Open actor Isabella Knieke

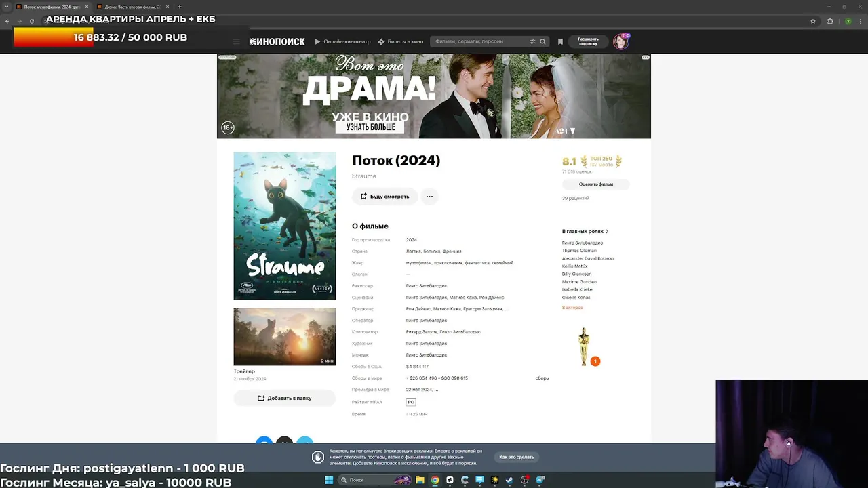(577, 289)
